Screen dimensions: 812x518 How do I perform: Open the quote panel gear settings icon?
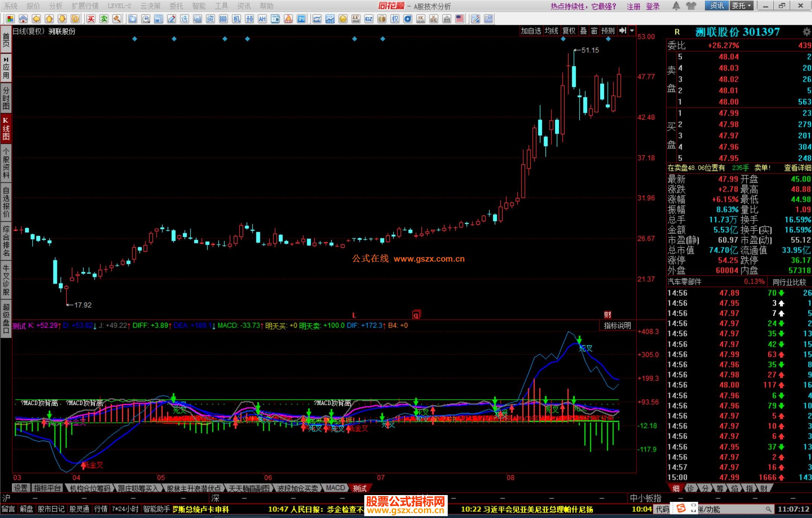point(806,32)
